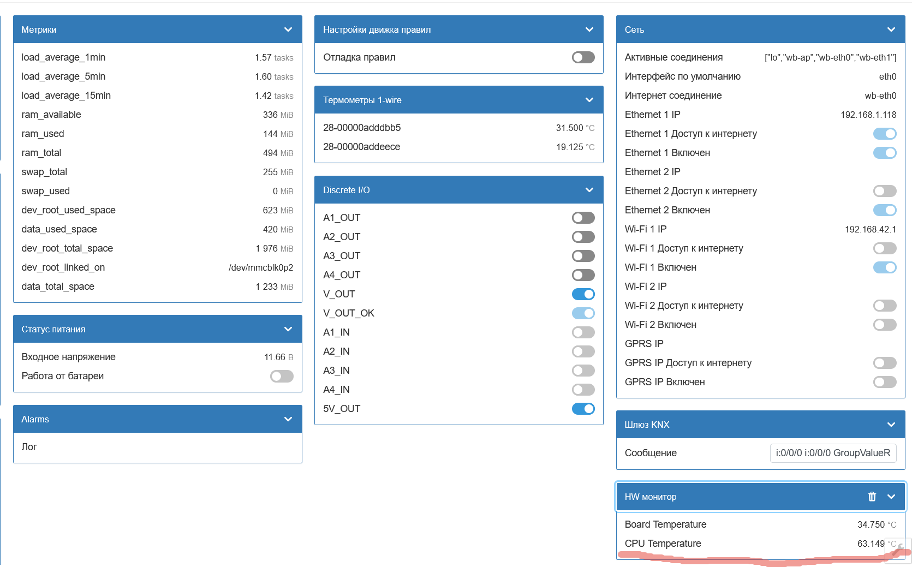
Task: Collapse the Статус питания panel
Action: coord(288,329)
